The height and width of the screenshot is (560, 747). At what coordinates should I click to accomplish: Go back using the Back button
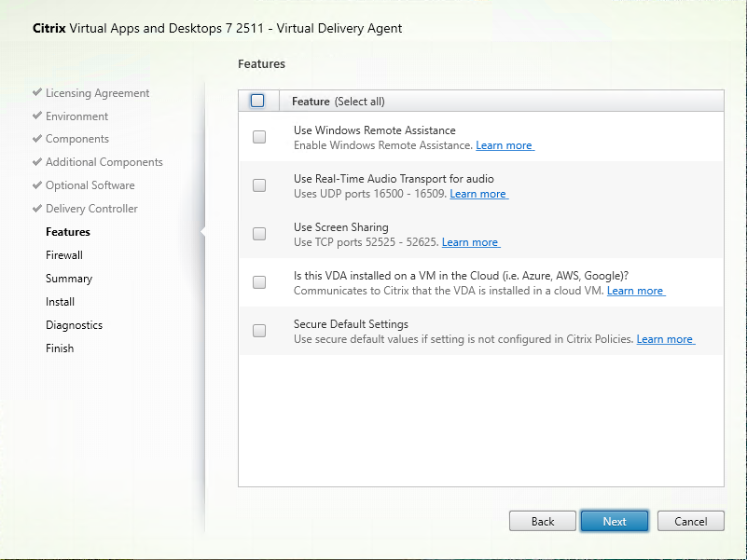[543, 521]
